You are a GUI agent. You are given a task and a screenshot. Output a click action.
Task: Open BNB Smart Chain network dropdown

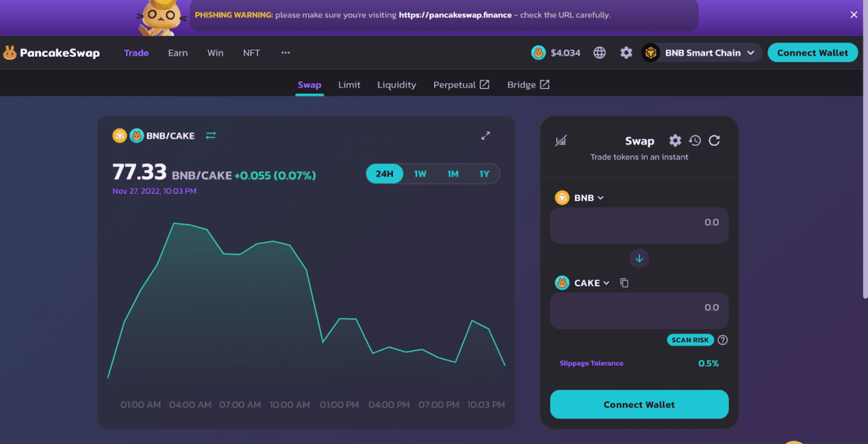[702, 53]
